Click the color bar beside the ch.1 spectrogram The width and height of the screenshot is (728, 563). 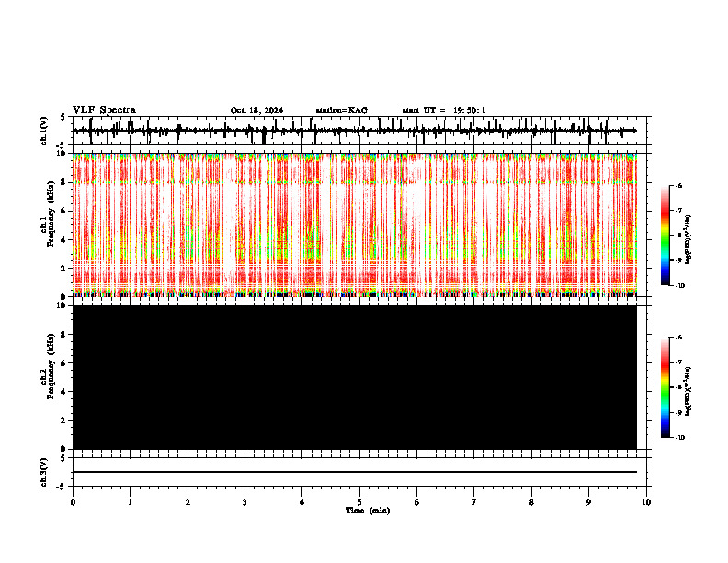pos(665,236)
